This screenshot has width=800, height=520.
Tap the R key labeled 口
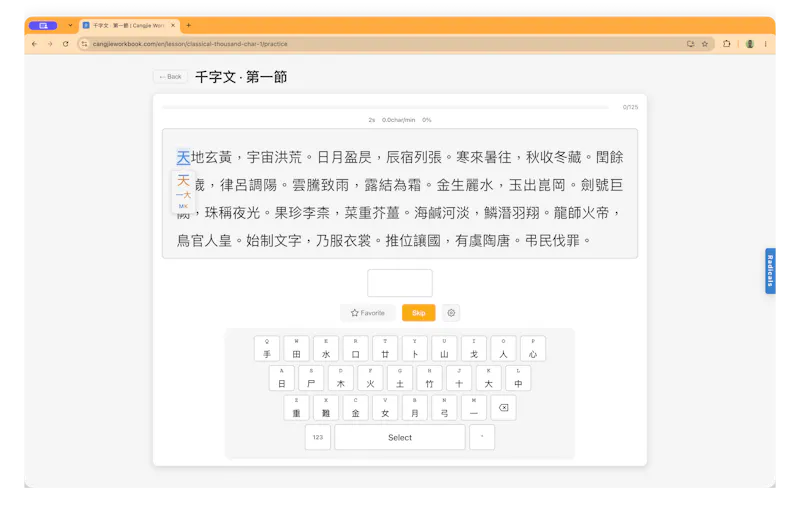tap(356, 349)
